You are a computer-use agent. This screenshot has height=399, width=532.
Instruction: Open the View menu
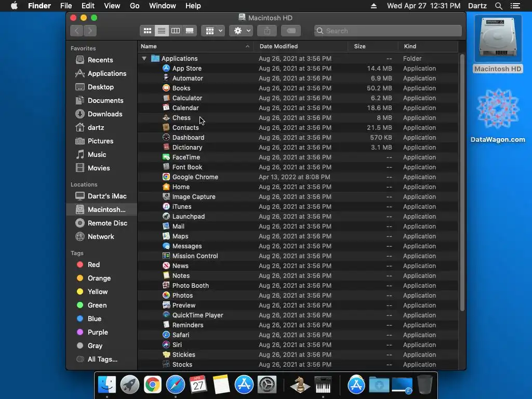(112, 6)
